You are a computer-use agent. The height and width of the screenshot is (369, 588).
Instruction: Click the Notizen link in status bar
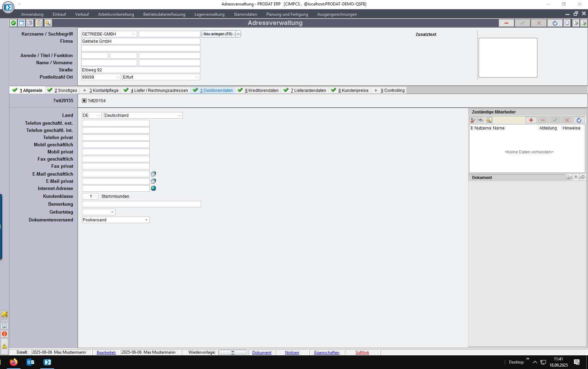tap(292, 353)
